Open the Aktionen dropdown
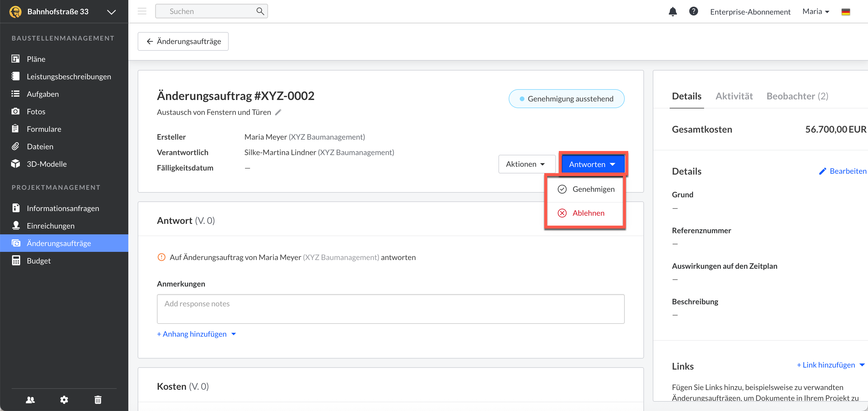This screenshot has width=868, height=411. (526, 164)
